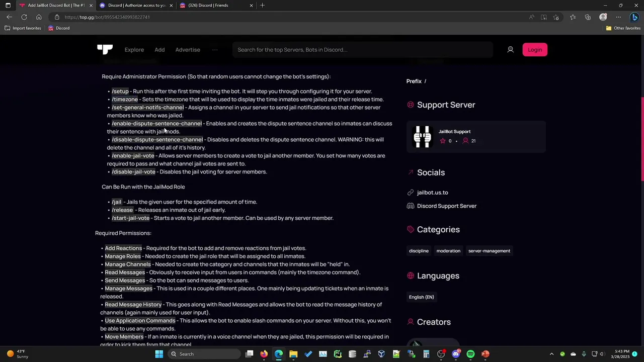Open Windows Start menu
This screenshot has width=644, height=362.
[x=159, y=354]
